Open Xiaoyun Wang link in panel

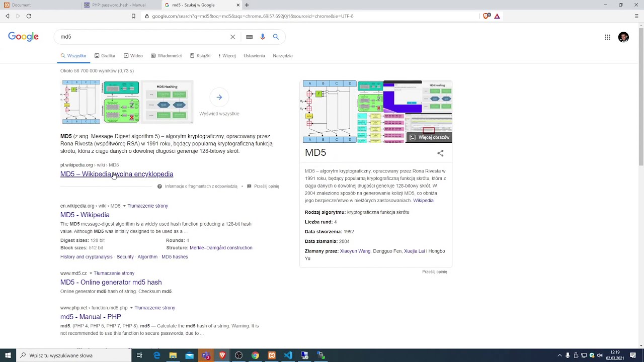tap(355, 251)
